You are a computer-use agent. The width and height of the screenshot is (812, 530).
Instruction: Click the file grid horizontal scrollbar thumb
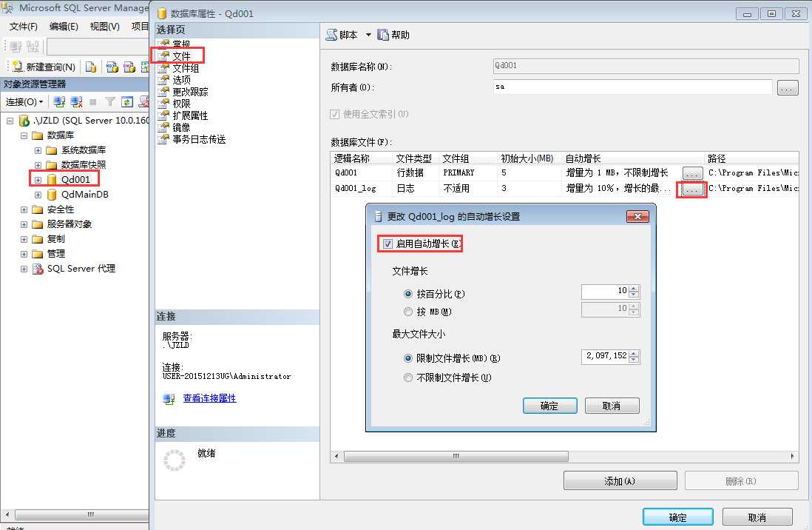pos(456,457)
